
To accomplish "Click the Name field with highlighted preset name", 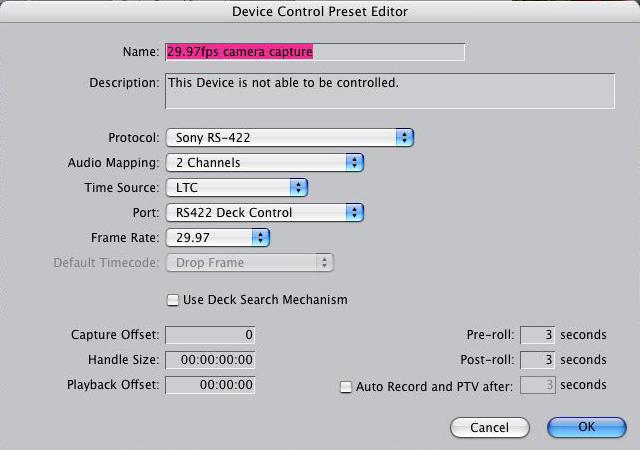I will (315, 52).
